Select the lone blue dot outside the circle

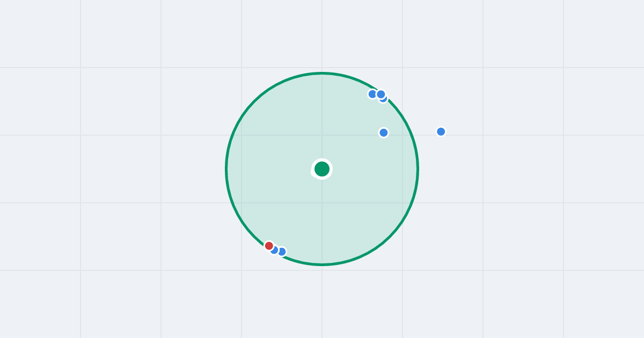tap(441, 131)
